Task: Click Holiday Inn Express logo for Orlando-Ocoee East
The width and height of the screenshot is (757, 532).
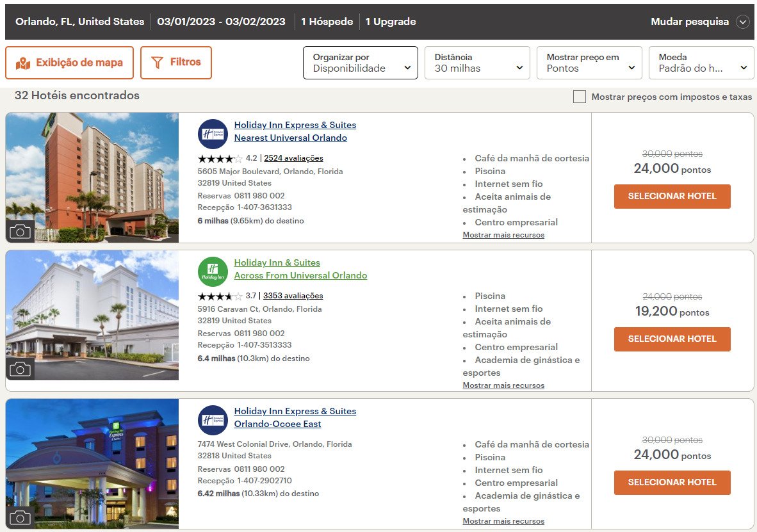Action: point(213,420)
